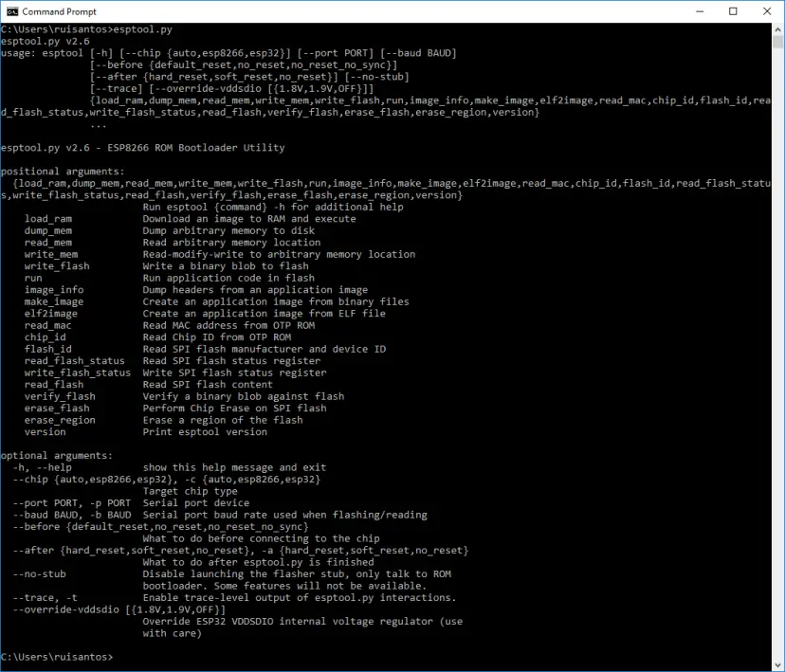
Task: Click 'erase_flash' in the command list
Action: (57, 409)
